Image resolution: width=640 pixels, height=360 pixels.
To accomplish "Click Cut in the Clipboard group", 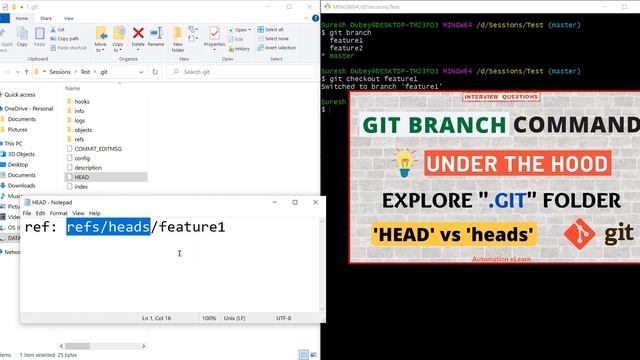I will click(x=58, y=30).
